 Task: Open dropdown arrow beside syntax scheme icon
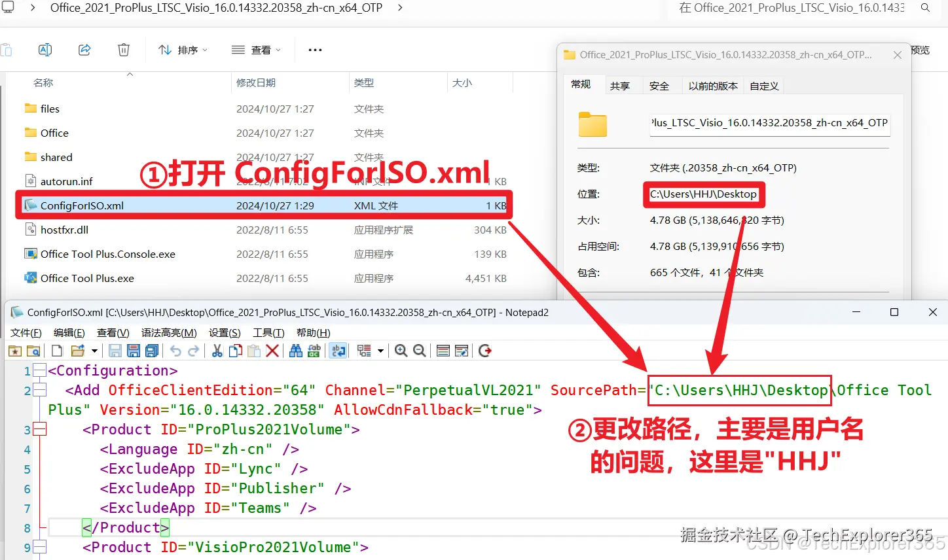pyautogui.click(x=380, y=351)
